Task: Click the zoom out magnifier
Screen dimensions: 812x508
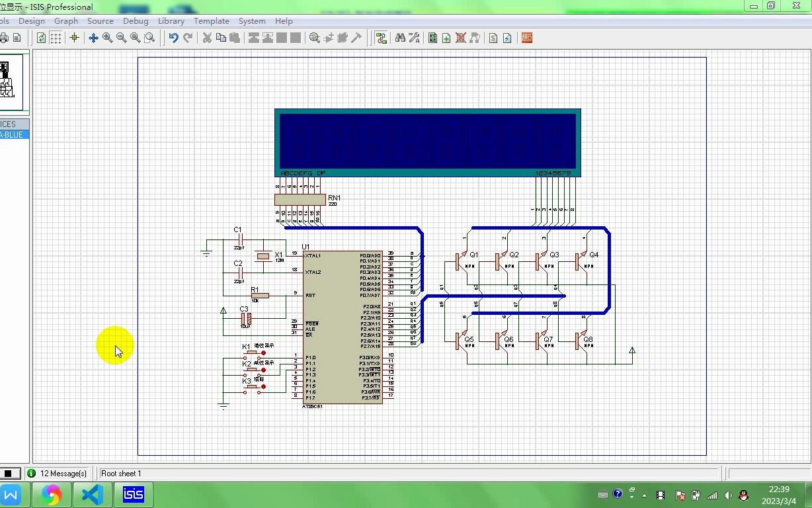Action: (121, 38)
